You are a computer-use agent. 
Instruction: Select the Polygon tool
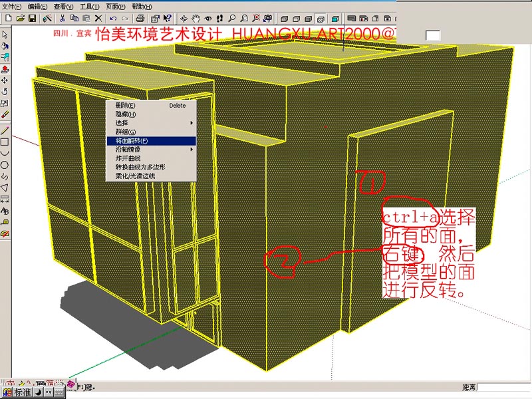[5, 188]
